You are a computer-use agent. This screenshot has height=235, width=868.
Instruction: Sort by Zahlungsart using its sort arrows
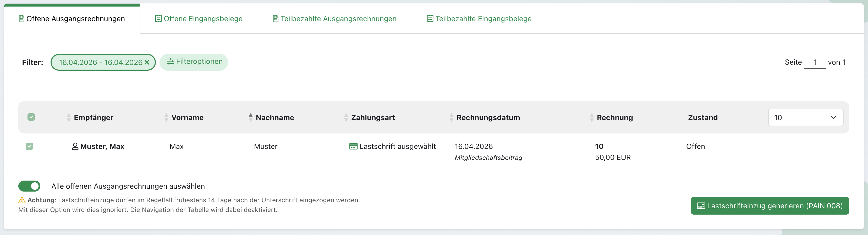[346, 117]
